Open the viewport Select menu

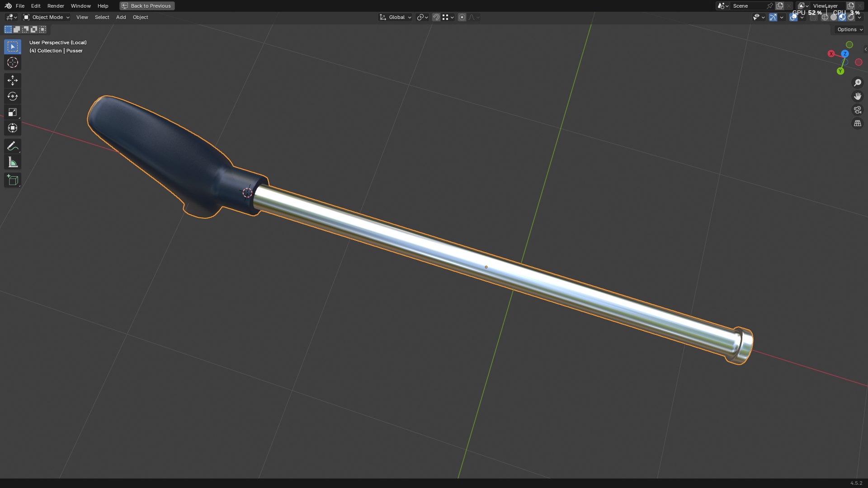102,17
